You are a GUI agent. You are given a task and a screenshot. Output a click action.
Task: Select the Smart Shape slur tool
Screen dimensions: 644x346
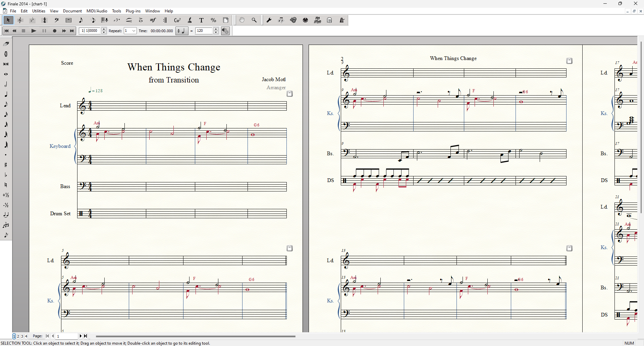click(129, 20)
